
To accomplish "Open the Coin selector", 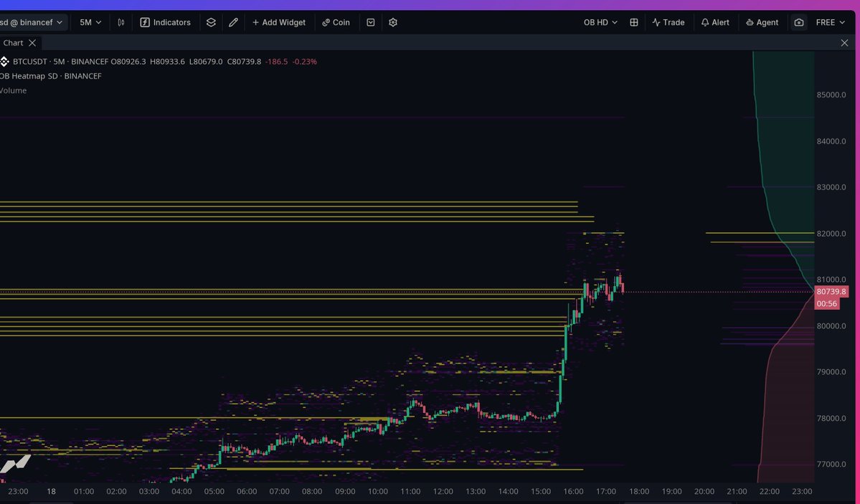I will 336,22.
